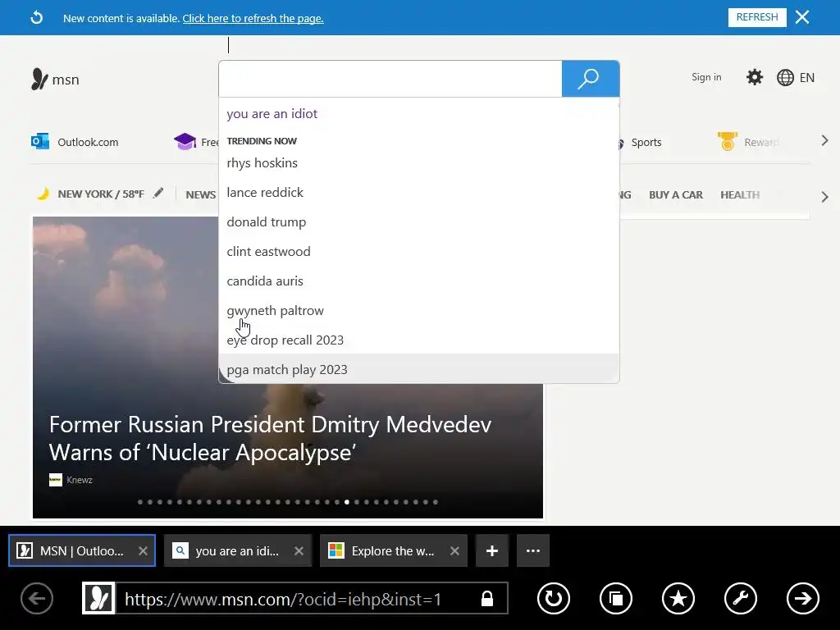Select the last carousel slide dot
840x630 pixels.
point(436,502)
